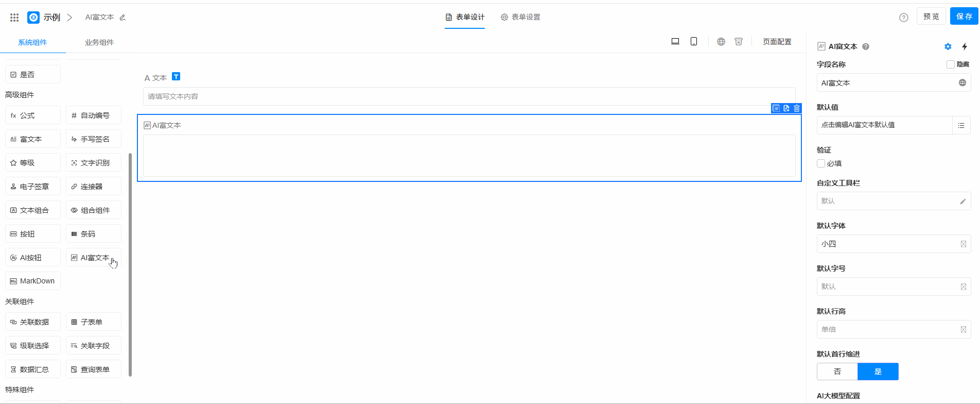The image size is (980, 404).
Task: Check the 隐藏 checkbox
Action: point(951,64)
